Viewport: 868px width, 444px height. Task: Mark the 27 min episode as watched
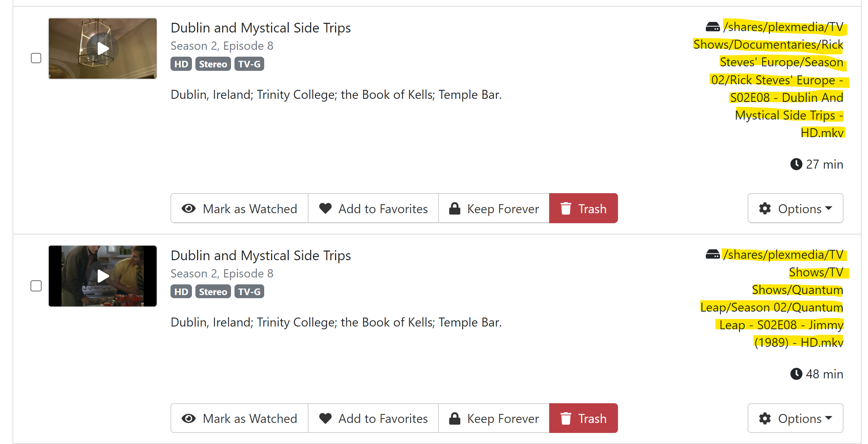[x=239, y=209]
